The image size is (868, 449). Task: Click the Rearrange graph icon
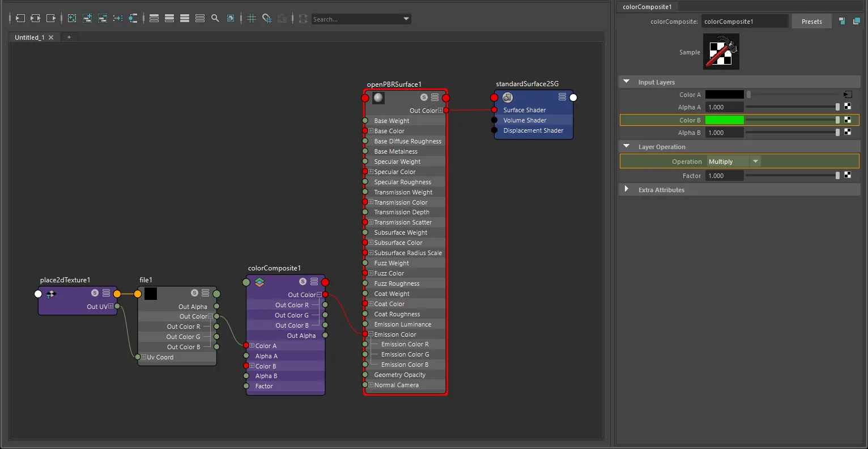pos(118,18)
